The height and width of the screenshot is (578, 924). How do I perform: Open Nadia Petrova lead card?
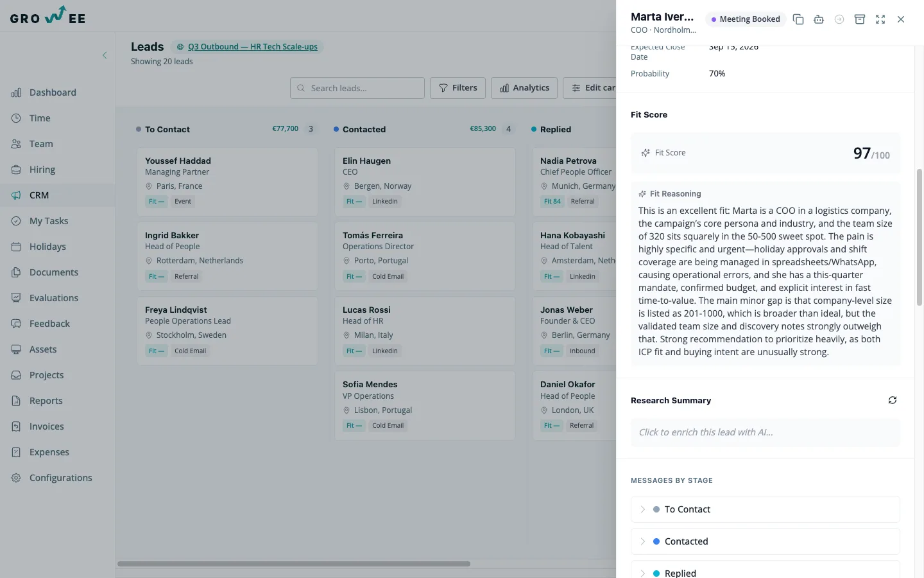point(574,181)
